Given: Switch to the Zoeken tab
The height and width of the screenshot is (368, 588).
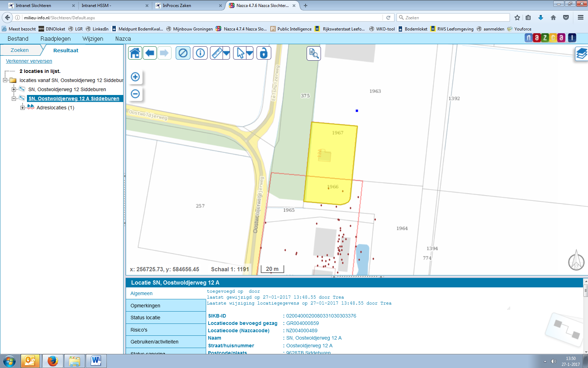Looking at the screenshot, I should point(20,50).
